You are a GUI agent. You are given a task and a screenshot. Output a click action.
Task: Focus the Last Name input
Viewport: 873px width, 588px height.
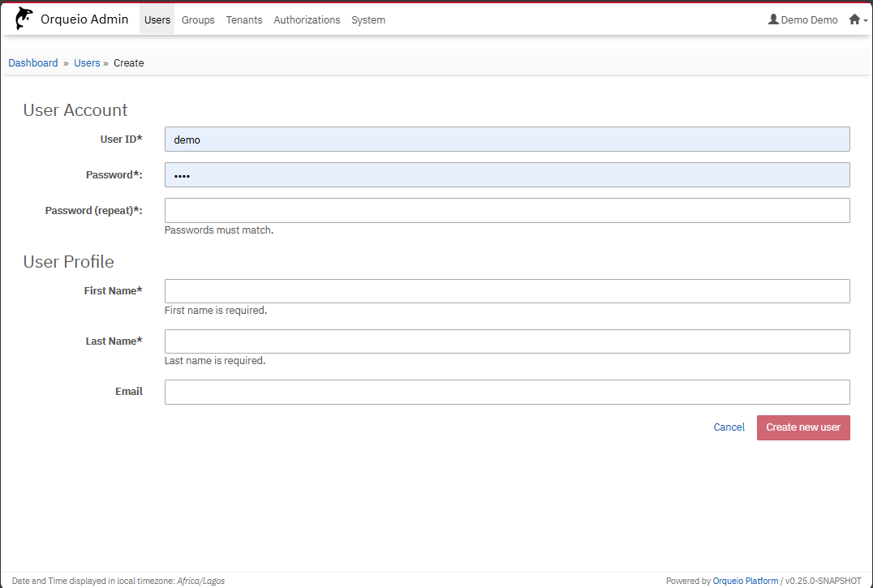click(x=507, y=341)
